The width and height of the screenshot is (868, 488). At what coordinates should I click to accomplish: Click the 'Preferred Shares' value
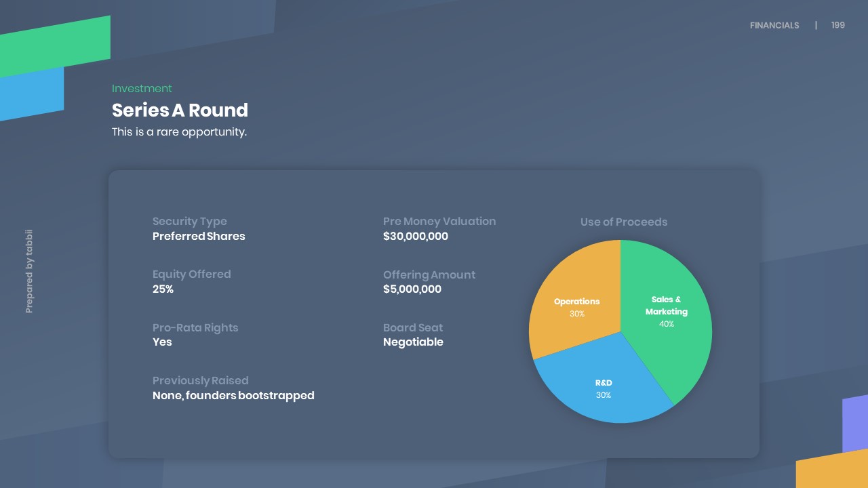(x=199, y=236)
